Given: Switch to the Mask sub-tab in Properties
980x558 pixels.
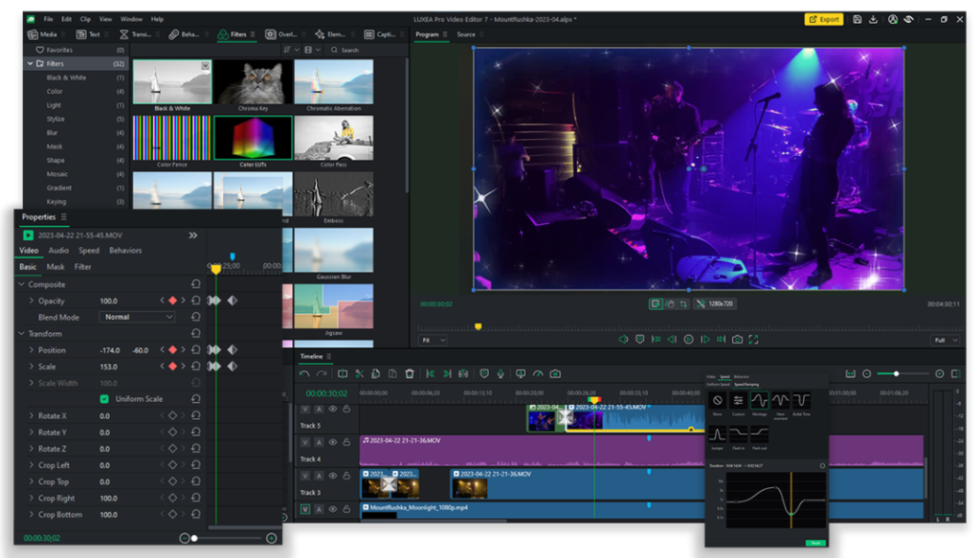Looking at the screenshot, I should click(x=55, y=267).
